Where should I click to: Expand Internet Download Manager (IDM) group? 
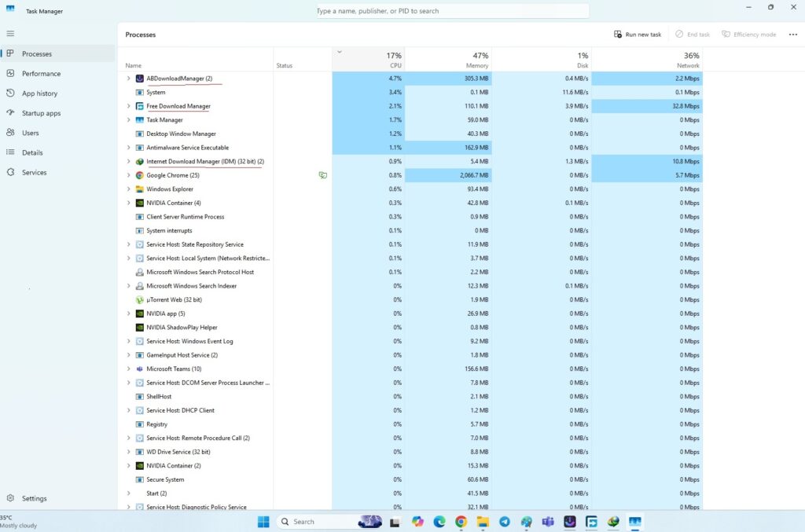coord(128,162)
